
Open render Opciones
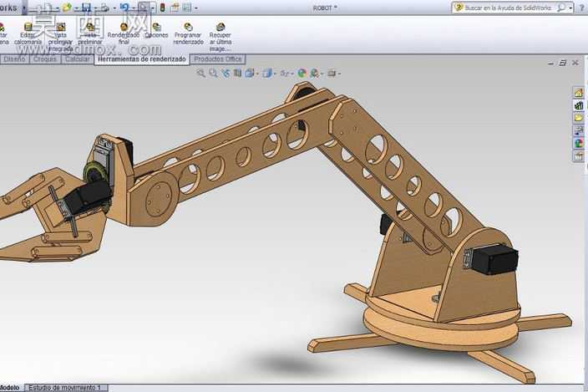coord(156,30)
